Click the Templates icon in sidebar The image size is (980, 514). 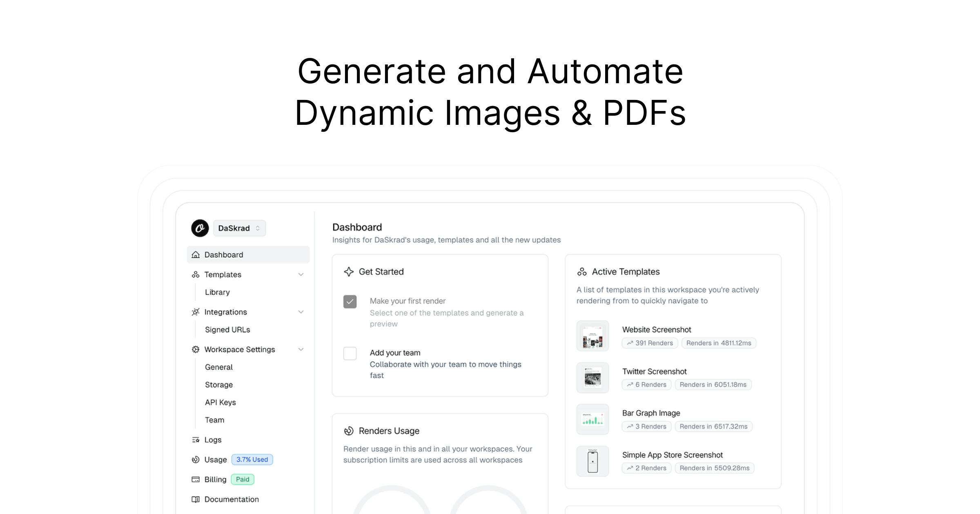pos(196,275)
